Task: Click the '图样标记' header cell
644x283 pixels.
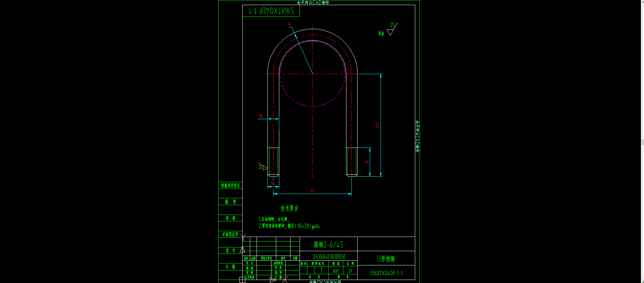Action: click(x=318, y=263)
